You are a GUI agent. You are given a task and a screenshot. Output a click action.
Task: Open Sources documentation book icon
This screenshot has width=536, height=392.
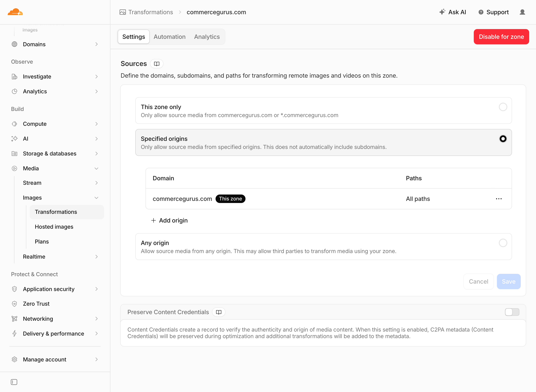pos(157,64)
